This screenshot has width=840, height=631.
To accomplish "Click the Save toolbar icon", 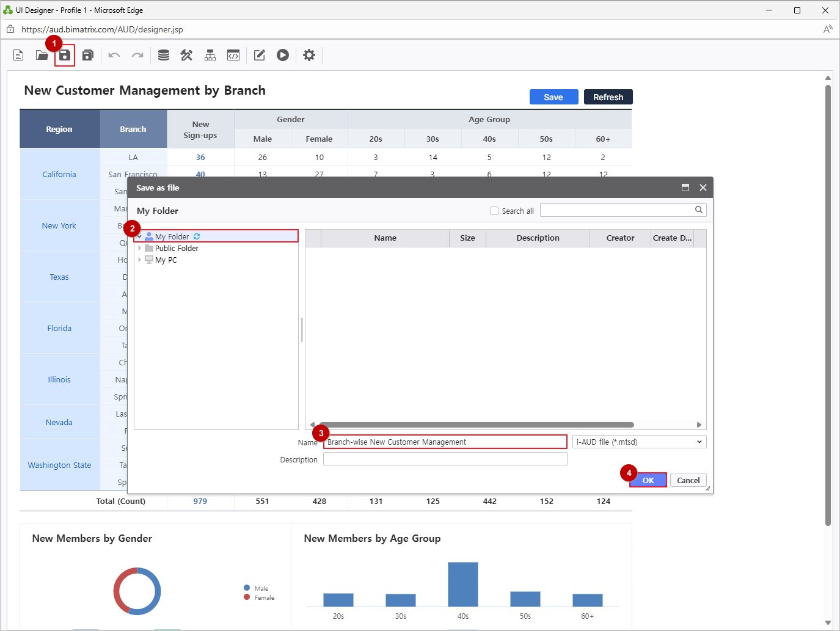I will pos(65,56).
